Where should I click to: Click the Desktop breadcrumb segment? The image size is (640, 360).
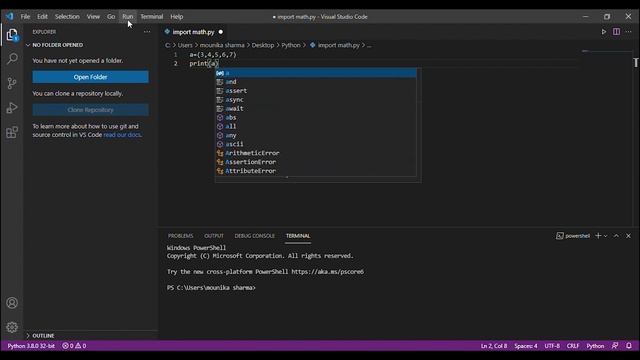point(263,45)
